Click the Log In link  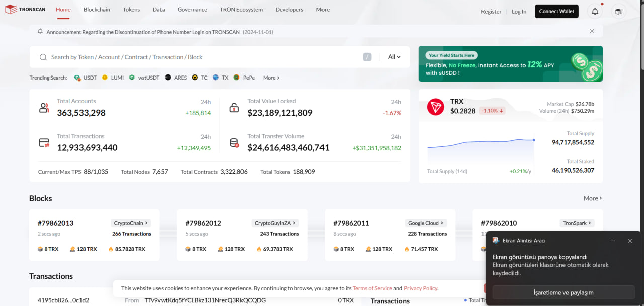[519, 12]
